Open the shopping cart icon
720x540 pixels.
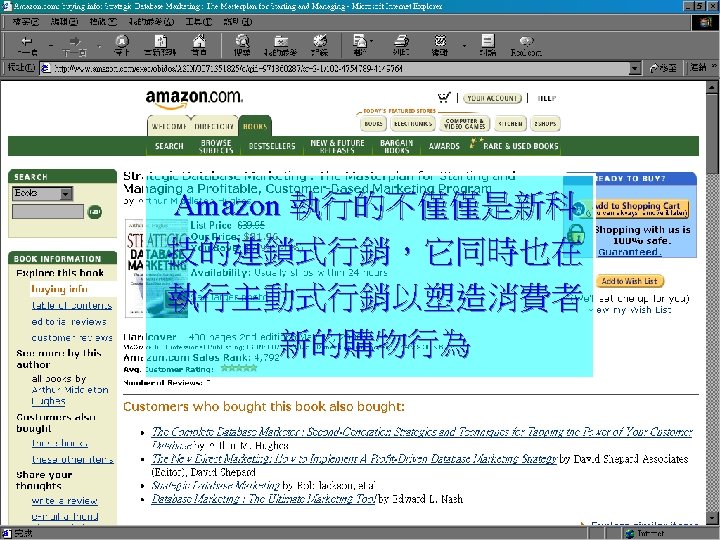pos(444,97)
